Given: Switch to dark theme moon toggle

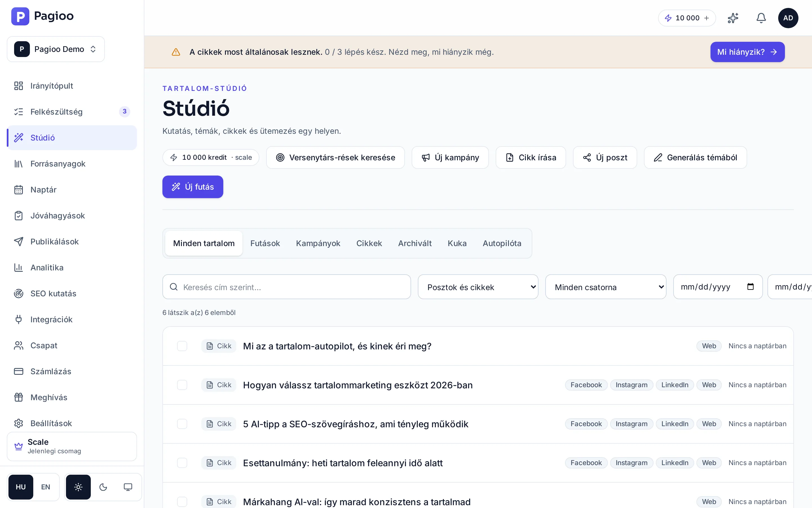Looking at the screenshot, I should point(103,487).
